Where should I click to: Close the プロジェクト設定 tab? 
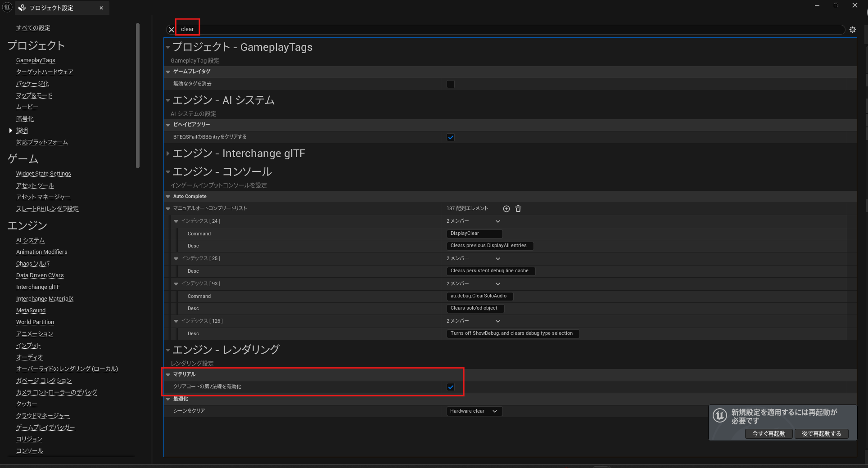101,8
